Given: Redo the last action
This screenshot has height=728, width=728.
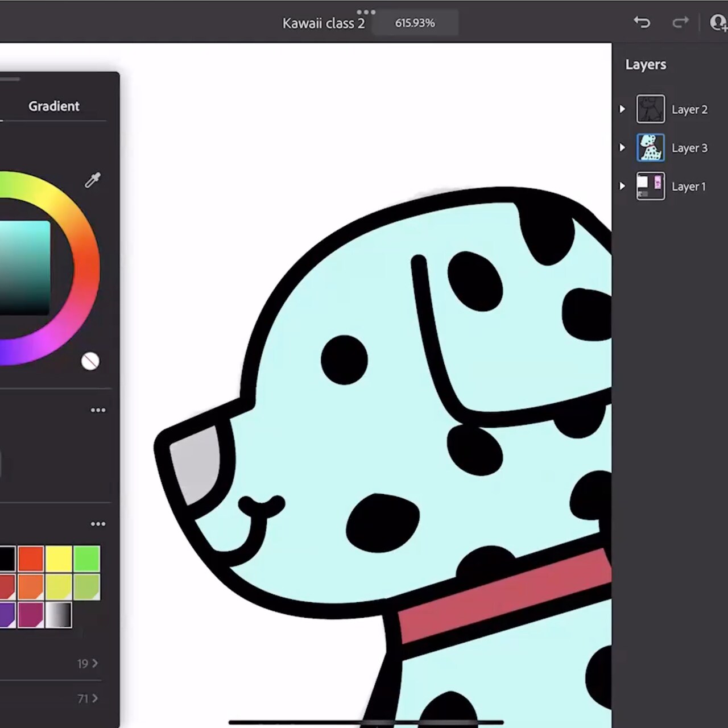Looking at the screenshot, I should [x=680, y=22].
